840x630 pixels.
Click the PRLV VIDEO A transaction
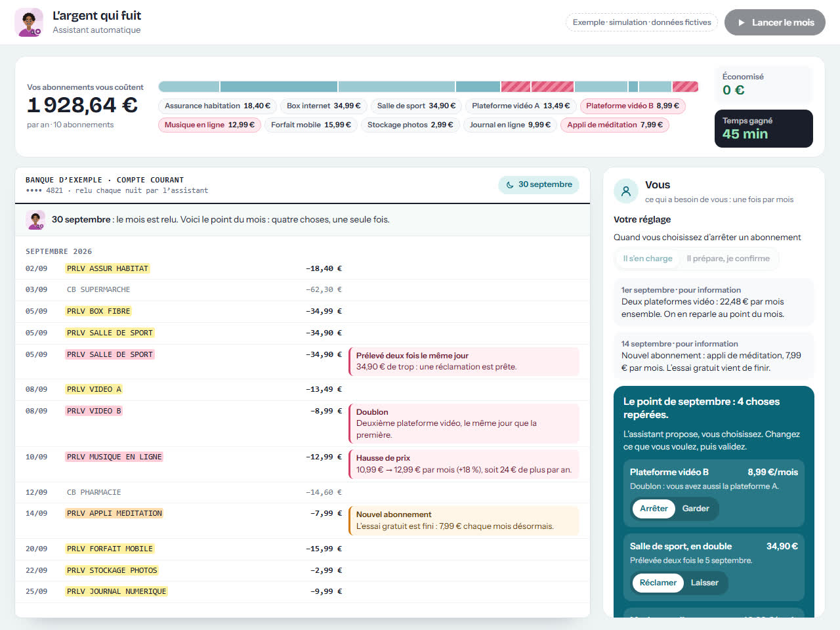(x=302, y=390)
